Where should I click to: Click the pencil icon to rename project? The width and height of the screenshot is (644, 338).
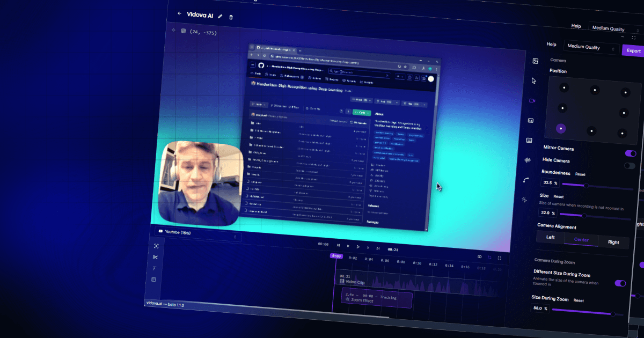220,16
